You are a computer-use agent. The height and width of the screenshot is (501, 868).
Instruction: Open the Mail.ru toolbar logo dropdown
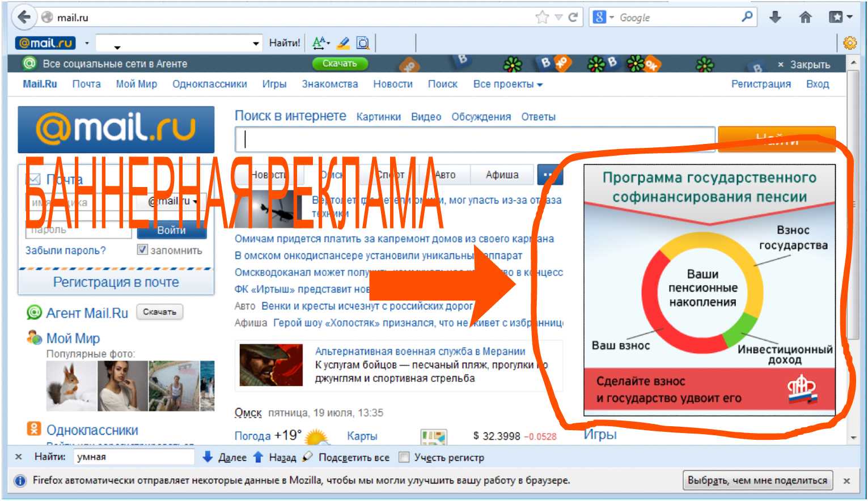[x=87, y=43]
